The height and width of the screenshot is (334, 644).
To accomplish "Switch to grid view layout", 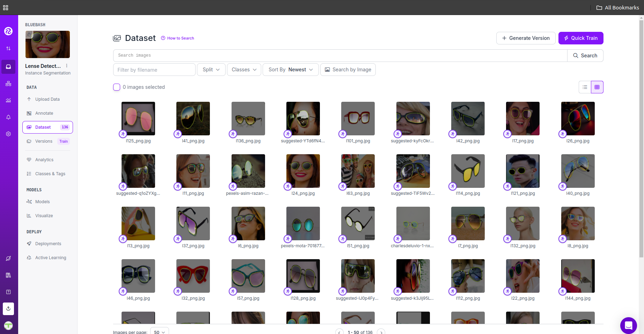I will click(597, 87).
